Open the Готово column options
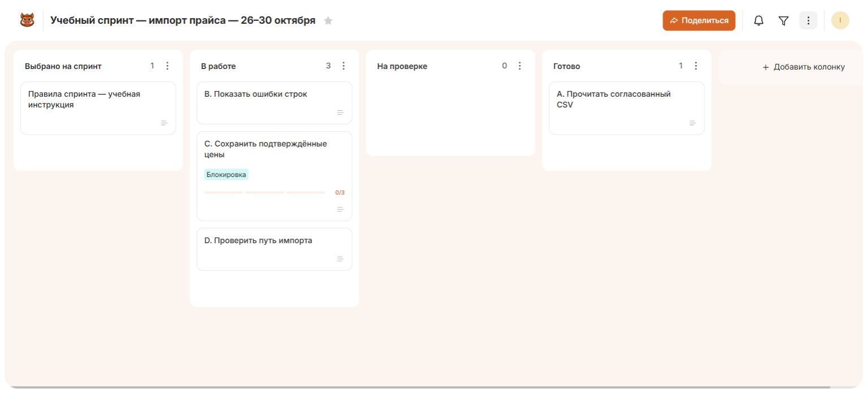 tap(696, 66)
